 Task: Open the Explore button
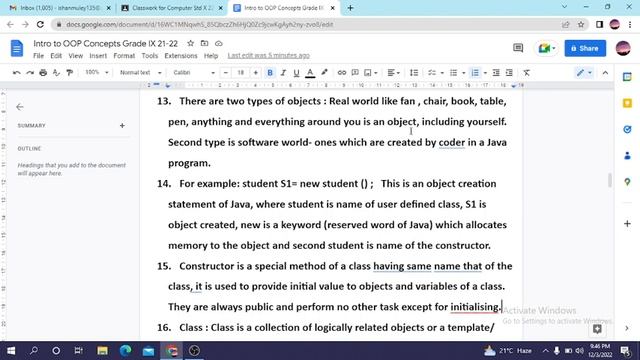point(597,329)
